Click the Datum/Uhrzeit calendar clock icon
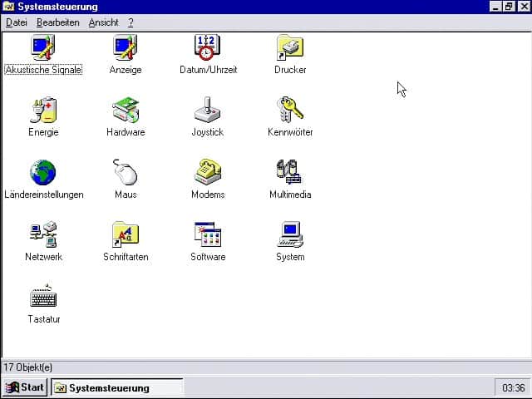 [207, 47]
